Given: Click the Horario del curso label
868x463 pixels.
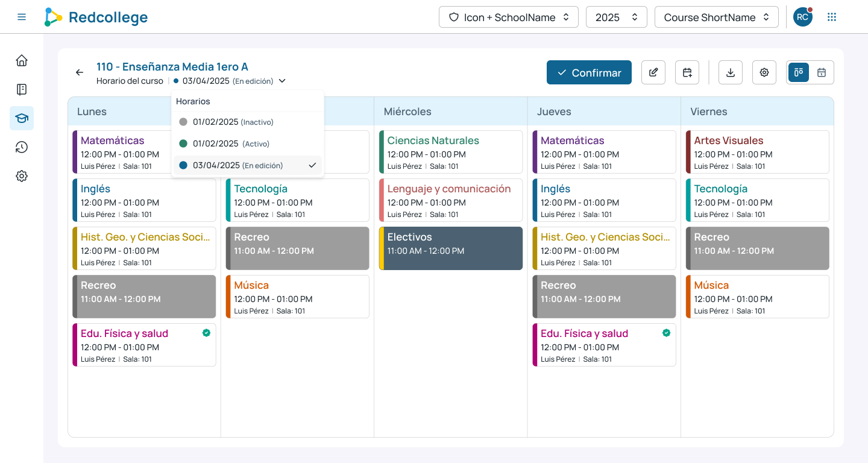Looking at the screenshot, I should [x=130, y=81].
